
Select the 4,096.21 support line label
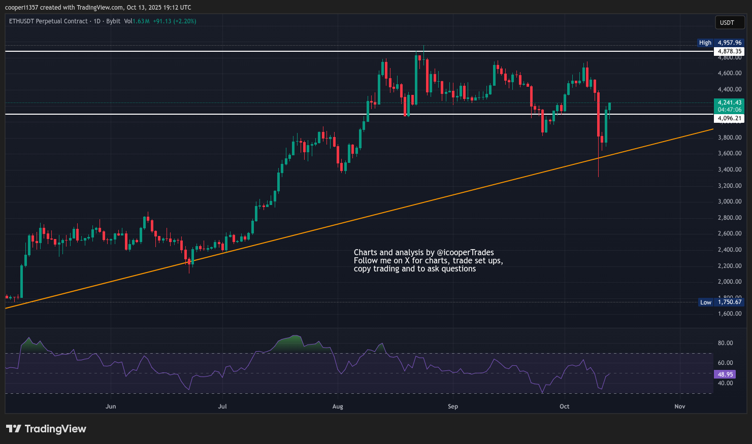(x=728, y=118)
